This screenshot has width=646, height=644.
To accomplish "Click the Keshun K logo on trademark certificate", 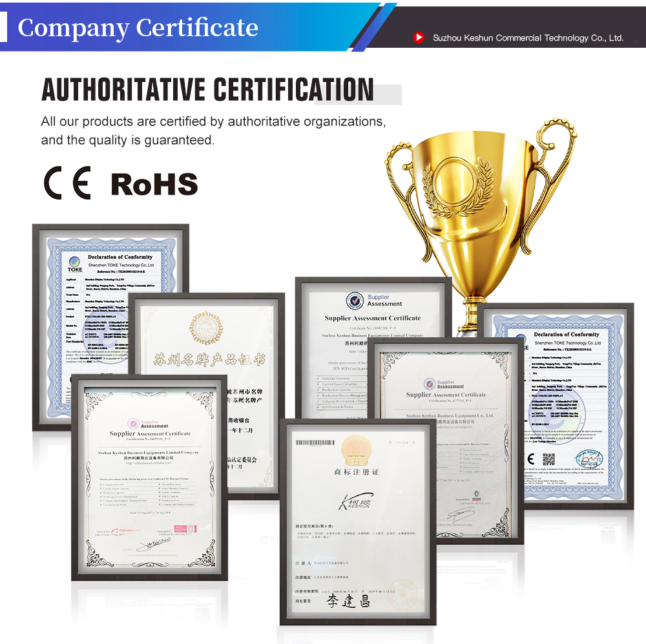I will [357, 501].
